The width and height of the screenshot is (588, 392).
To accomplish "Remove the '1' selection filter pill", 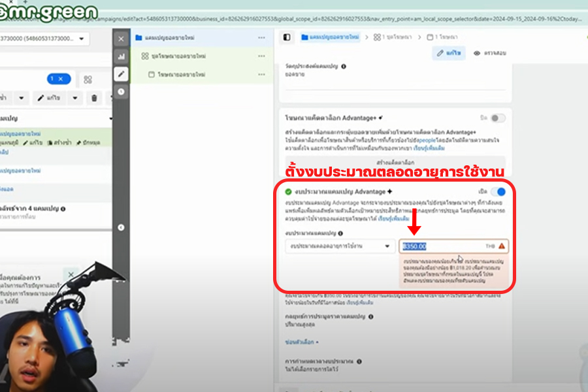I will [x=60, y=79].
